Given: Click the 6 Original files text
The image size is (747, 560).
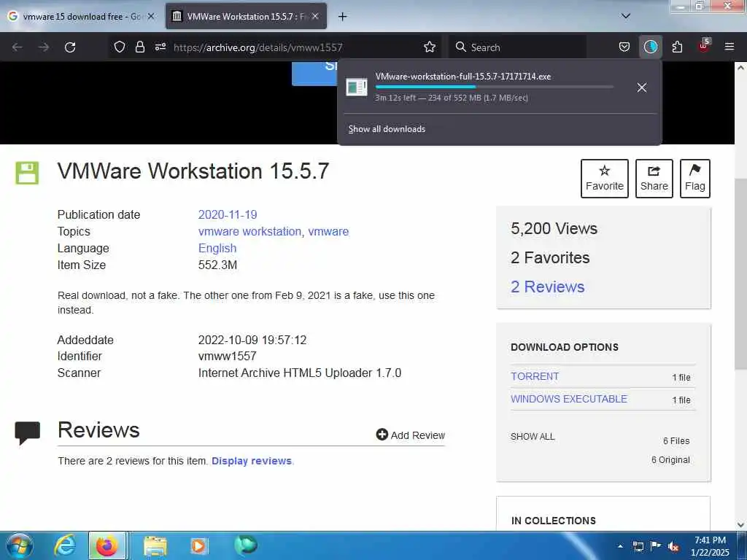Looking at the screenshot, I should (670, 460).
